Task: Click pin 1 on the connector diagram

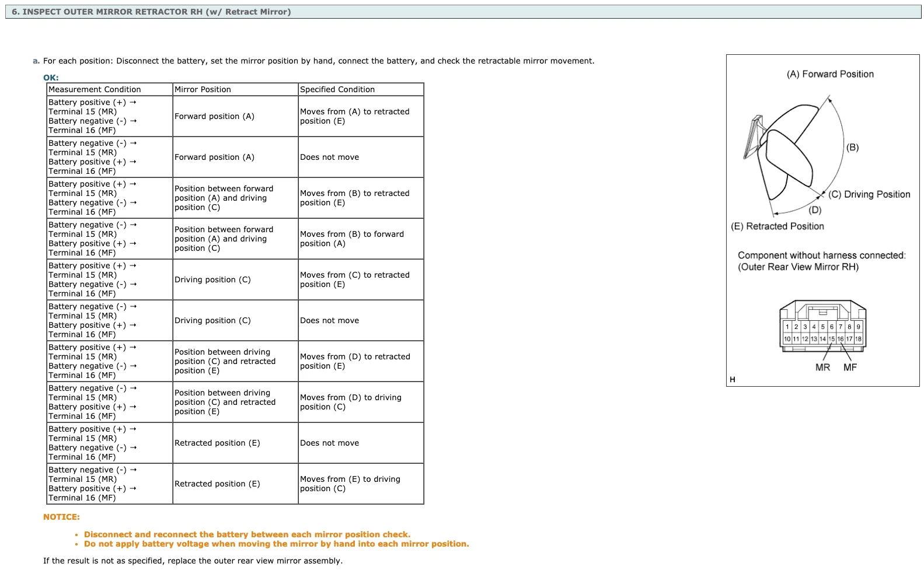Action: [787, 327]
